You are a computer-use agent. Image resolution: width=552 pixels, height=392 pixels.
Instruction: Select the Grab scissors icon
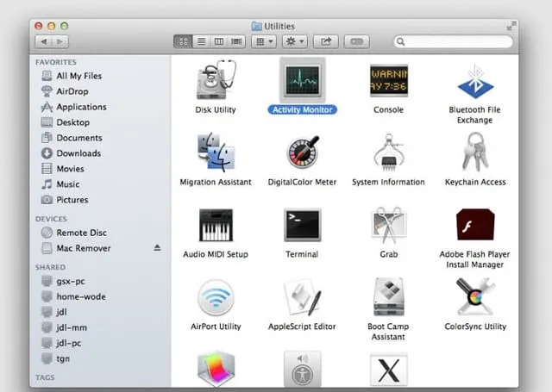pos(389,225)
